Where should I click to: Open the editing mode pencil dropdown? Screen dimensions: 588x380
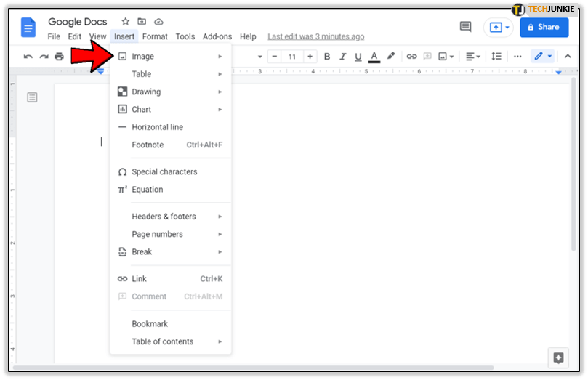point(542,57)
